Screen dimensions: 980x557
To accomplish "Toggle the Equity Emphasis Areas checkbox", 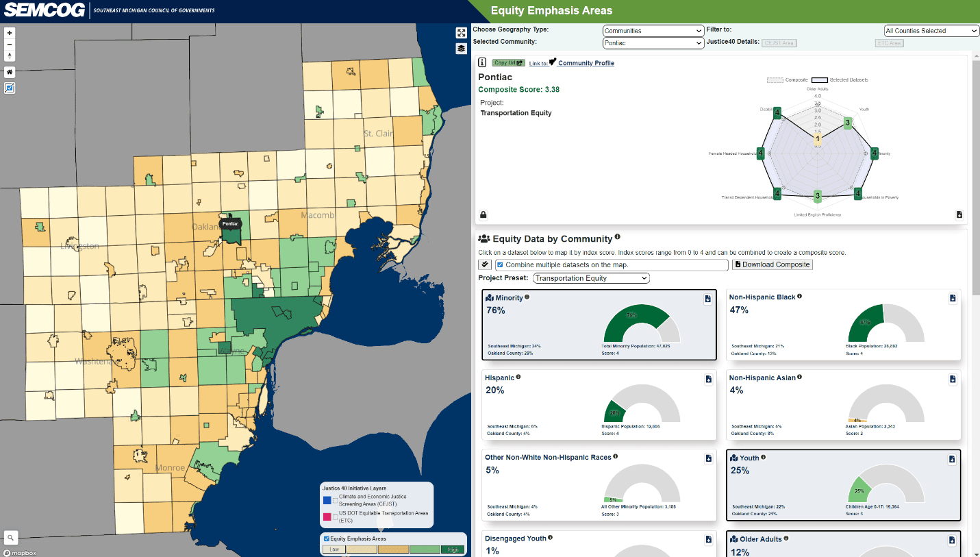I will click(x=325, y=539).
